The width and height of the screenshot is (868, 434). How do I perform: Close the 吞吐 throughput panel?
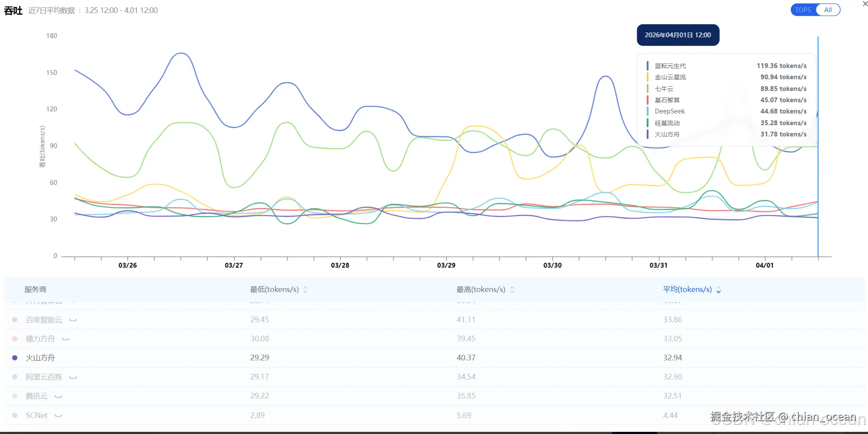pos(865,4)
